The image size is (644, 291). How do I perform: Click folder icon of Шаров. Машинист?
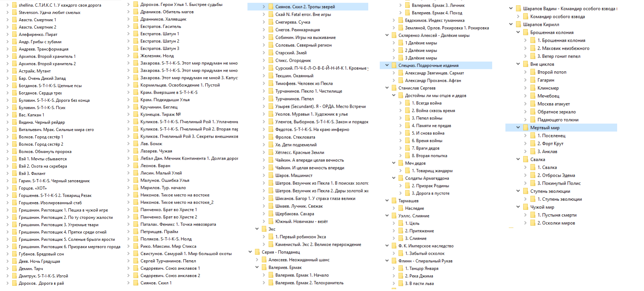point(271,175)
